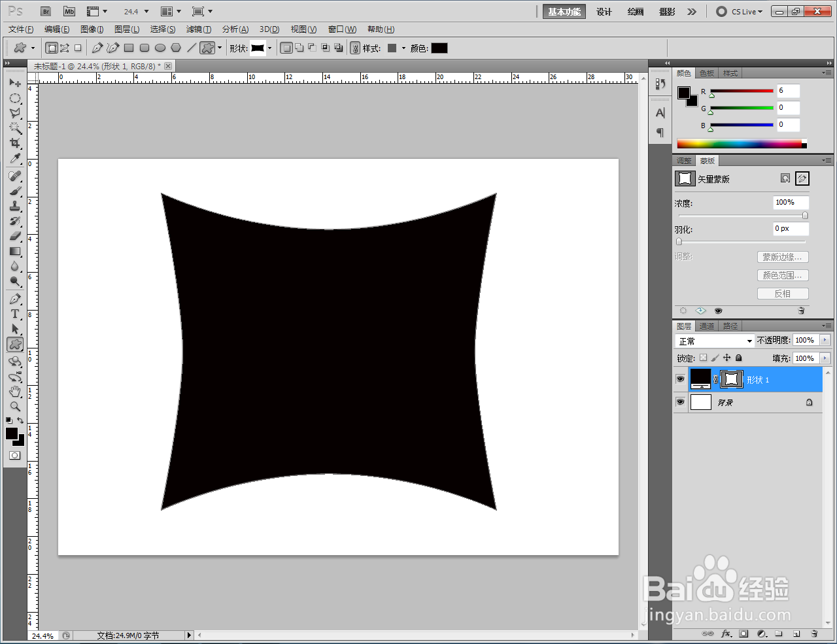Expand more workspaces chevron
Image resolution: width=837 pixels, height=644 pixels.
coord(692,12)
